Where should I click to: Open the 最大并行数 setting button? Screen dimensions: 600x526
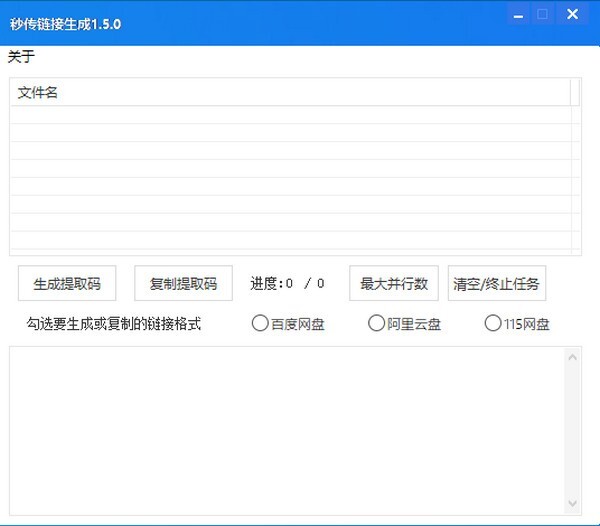(x=394, y=283)
